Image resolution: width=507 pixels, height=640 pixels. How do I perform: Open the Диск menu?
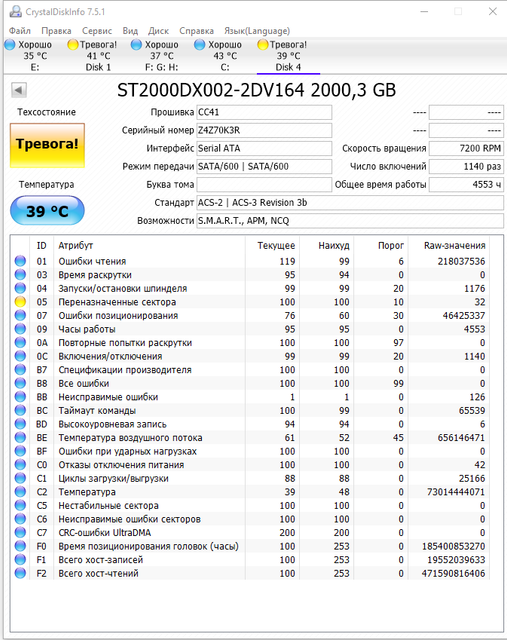[158, 31]
